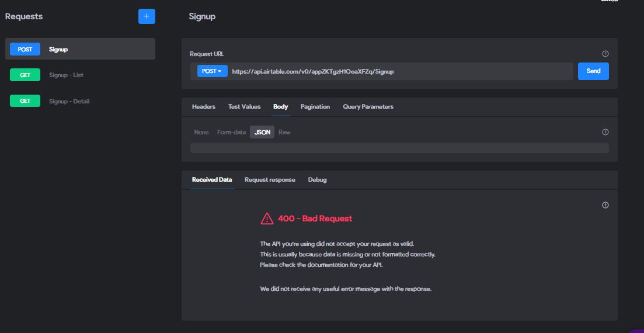Open the POST method dropdown
The width and height of the screenshot is (644, 333).
point(213,71)
